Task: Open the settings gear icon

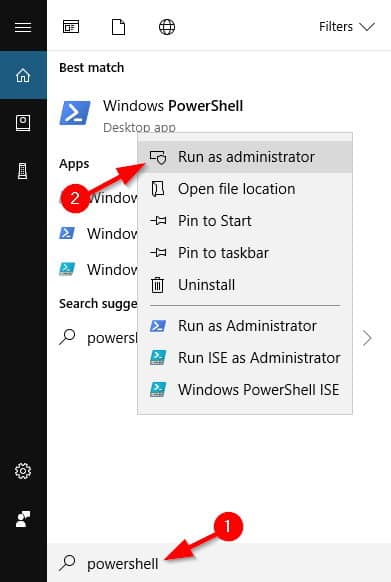Action: click(23, 471)
